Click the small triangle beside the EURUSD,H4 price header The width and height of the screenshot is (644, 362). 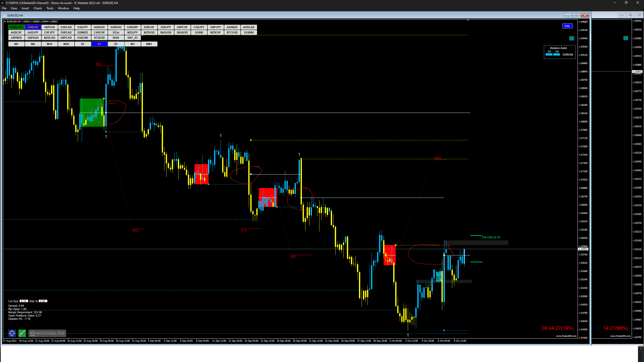pos(5,22)
